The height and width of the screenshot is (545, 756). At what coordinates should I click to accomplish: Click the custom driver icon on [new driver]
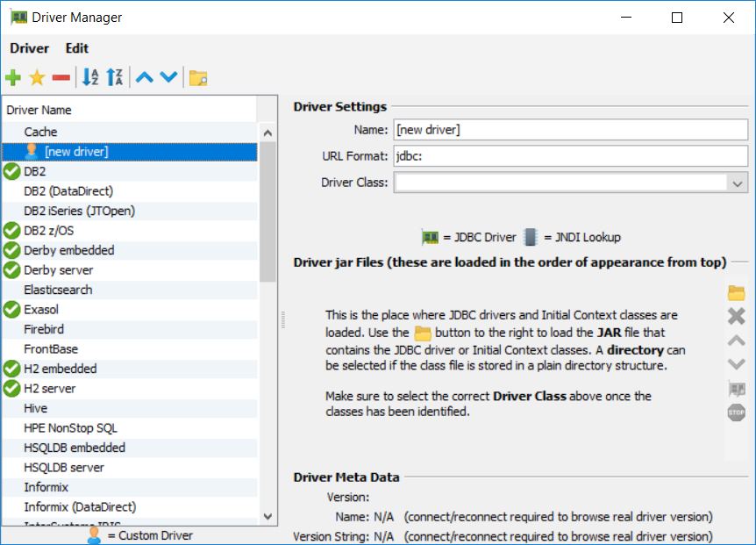click(x=32, y=151)
